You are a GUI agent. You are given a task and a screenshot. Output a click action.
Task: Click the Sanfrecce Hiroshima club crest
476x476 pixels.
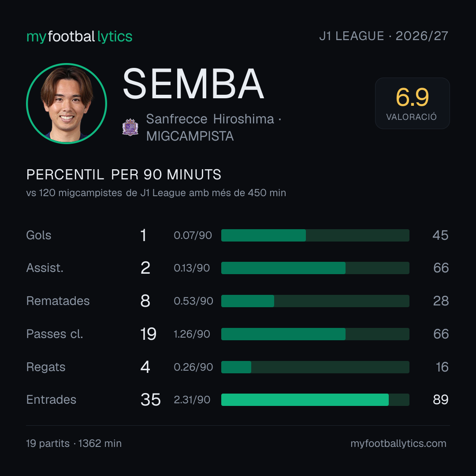[130, 127]
